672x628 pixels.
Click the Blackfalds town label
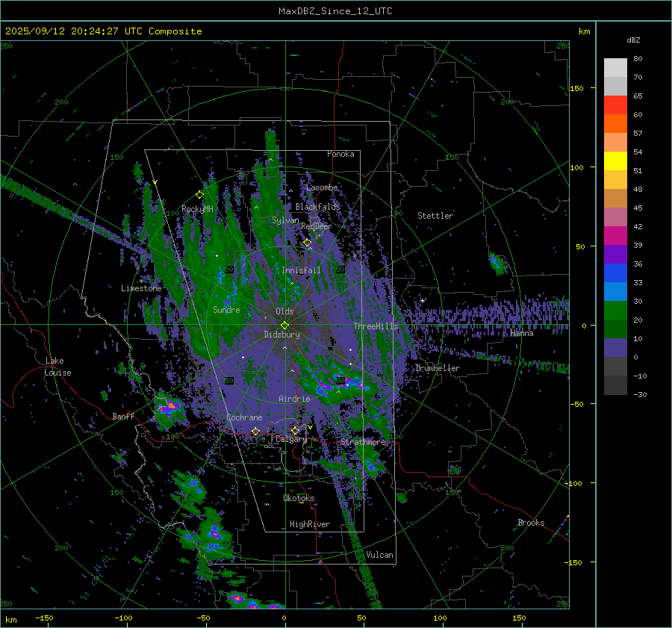tap(317, 207)
